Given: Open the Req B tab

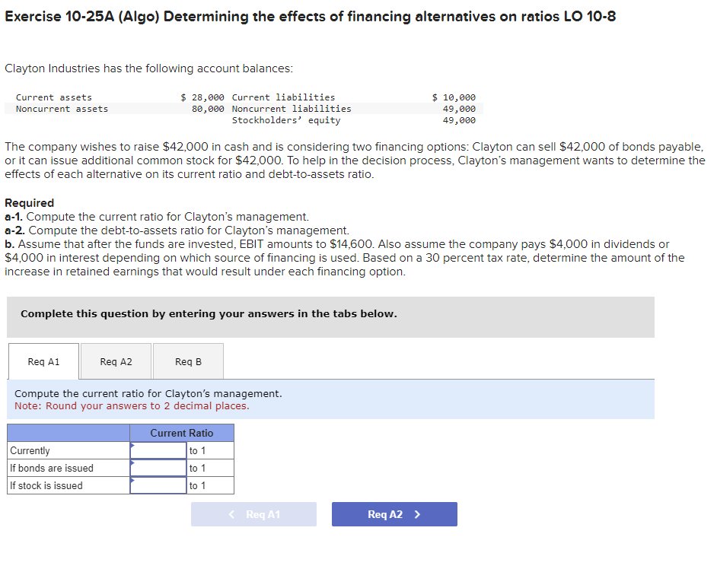Looking at the screenshot, I should pyautogui.click(x=188, y=361).
